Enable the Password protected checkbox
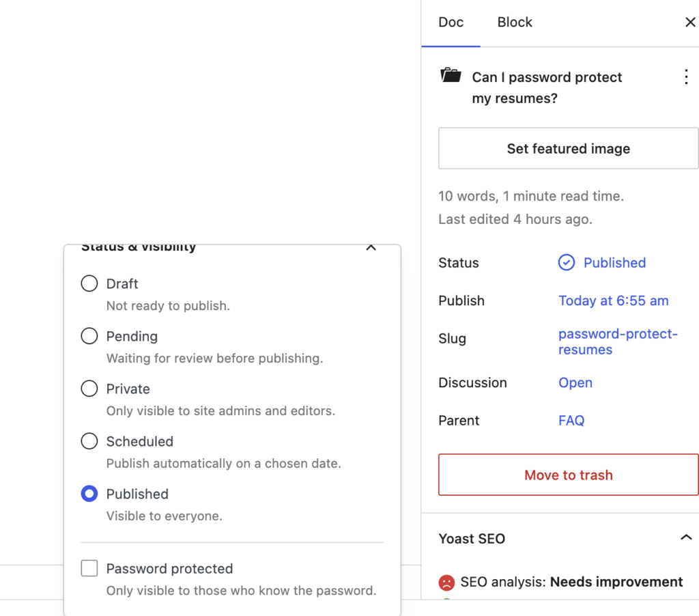699x616 pixels. click(x=89, y=568)
